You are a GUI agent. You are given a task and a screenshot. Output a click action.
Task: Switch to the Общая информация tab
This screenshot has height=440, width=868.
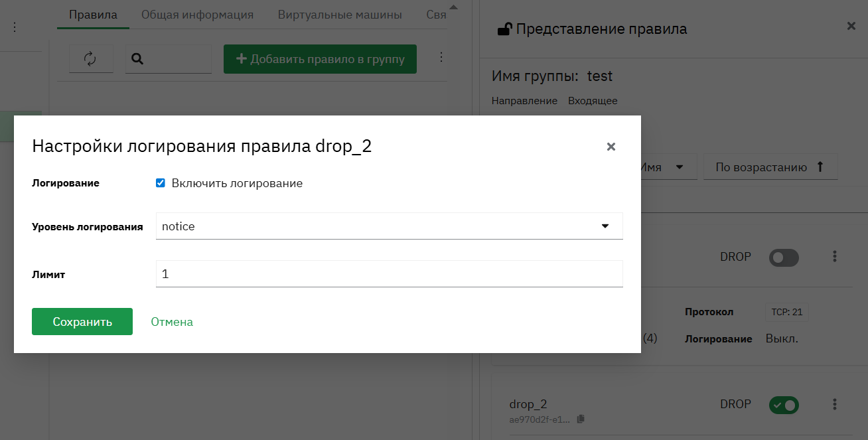[197, 15]
